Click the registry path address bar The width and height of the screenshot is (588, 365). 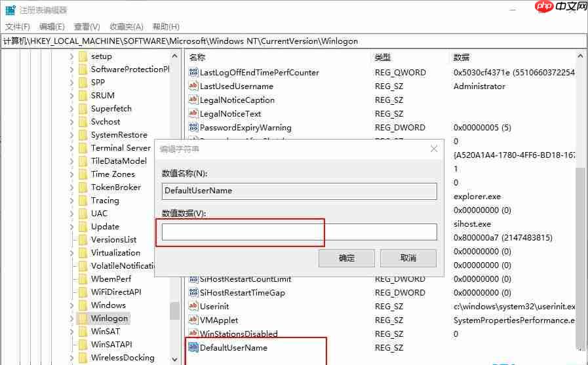[x=293, y=41]
